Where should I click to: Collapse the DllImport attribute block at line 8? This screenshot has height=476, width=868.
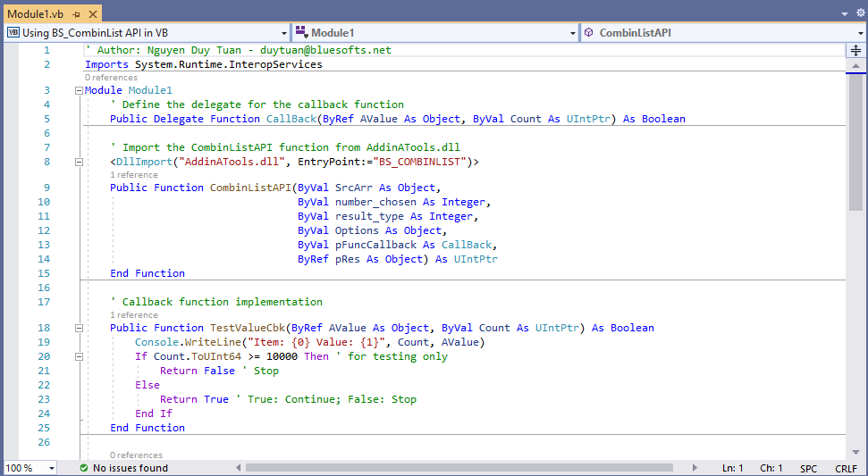point(79,162)
